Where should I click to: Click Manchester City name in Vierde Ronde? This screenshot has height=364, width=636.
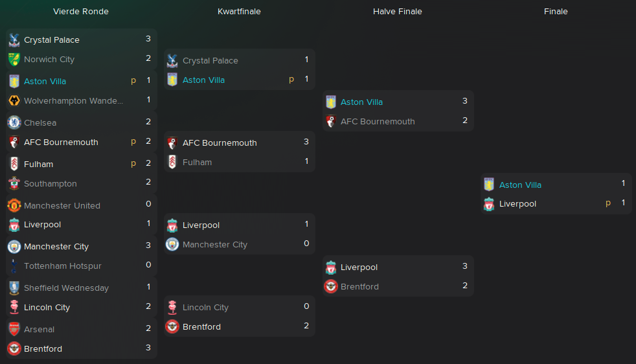tap(56, 246)
